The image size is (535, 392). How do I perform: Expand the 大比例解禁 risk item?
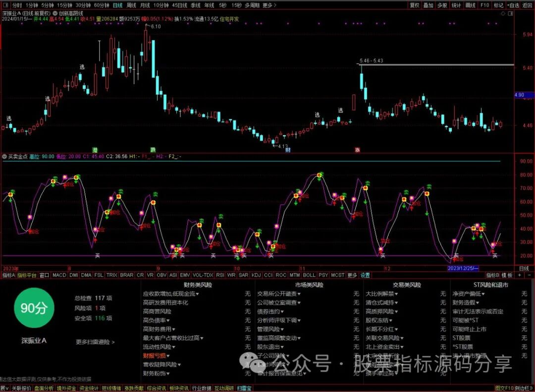point(382,294)
